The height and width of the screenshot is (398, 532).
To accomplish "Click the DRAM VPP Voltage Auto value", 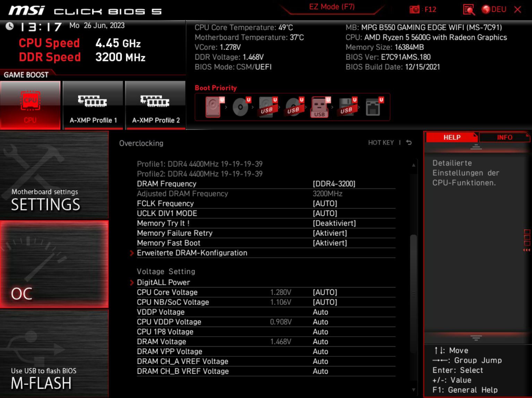I will 320,352.
